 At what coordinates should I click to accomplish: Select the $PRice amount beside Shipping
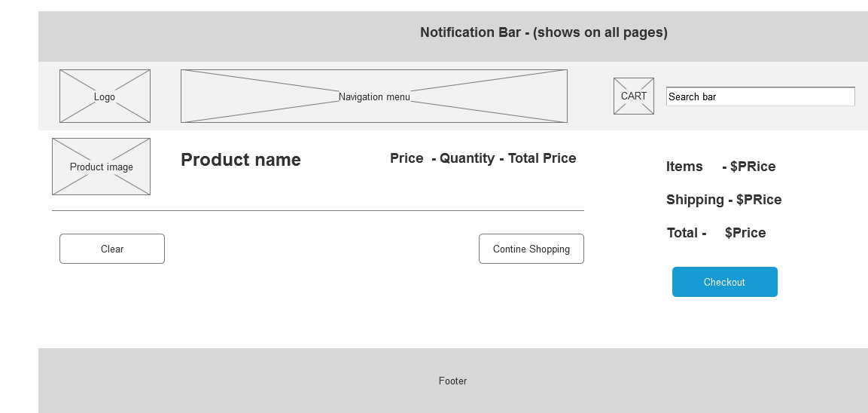759,200
